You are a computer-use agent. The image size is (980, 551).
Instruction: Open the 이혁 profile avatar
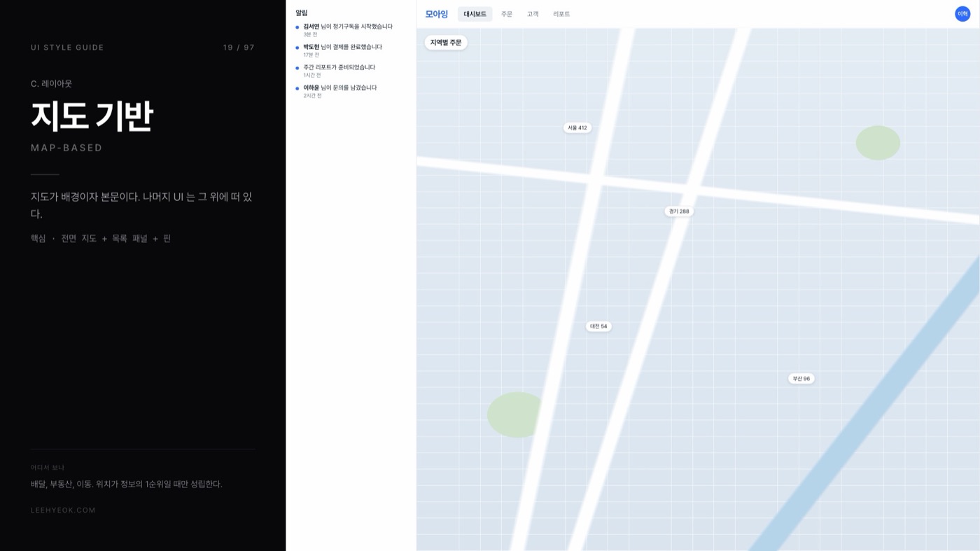[x=962, y=14]
